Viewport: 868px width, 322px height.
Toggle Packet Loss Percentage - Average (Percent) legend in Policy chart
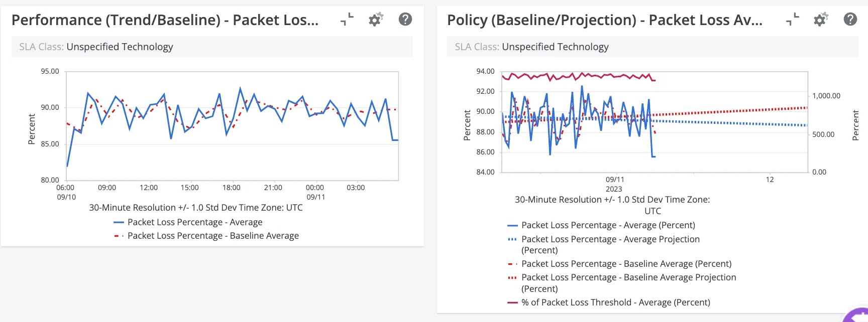click(x=608, y=225)
